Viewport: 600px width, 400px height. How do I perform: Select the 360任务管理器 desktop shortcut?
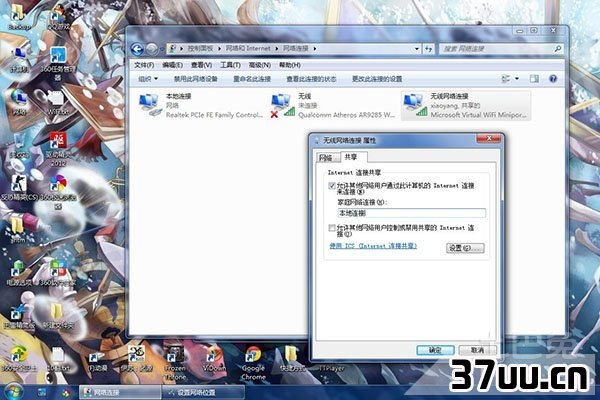point(58,64)
